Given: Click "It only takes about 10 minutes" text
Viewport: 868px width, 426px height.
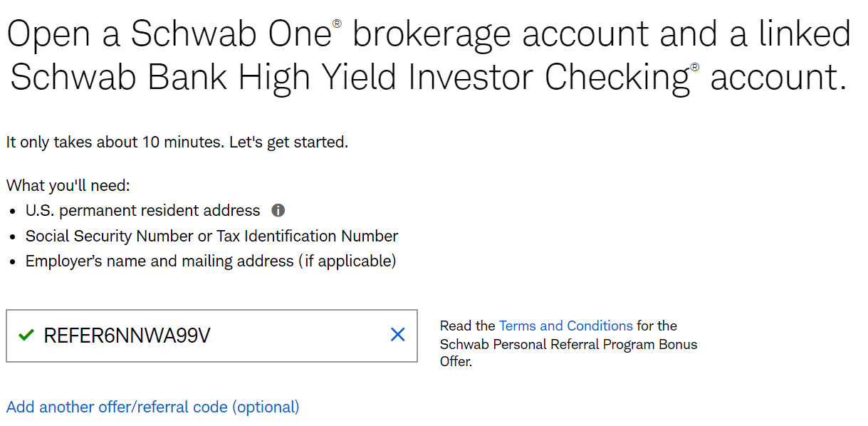Looking at the screenshot, I should tap(177, 142).
